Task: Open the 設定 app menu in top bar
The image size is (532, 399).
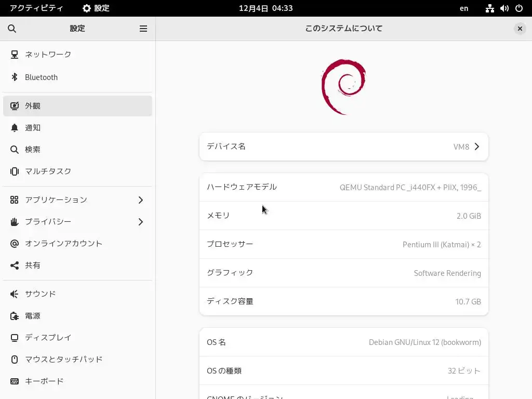Action: coord(96,8)
